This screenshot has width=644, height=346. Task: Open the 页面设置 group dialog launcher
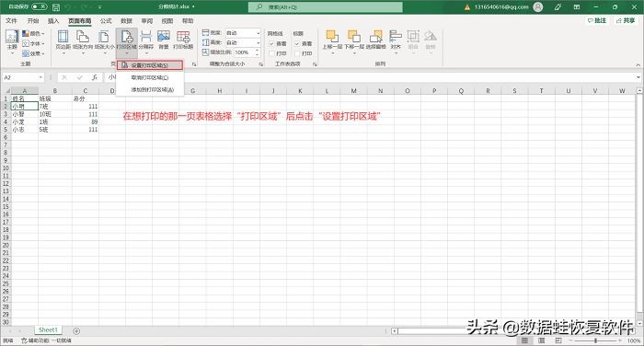click(x=194, y=64)
